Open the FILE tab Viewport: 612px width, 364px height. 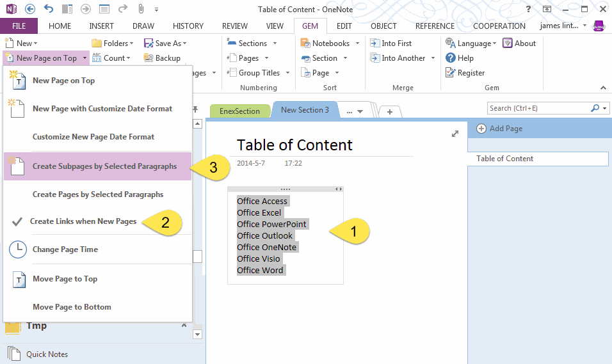[19, 26]
